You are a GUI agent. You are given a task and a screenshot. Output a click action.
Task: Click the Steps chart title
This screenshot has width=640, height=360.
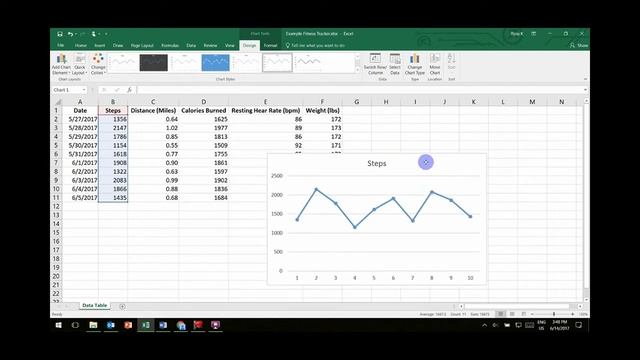click(376, 163)
